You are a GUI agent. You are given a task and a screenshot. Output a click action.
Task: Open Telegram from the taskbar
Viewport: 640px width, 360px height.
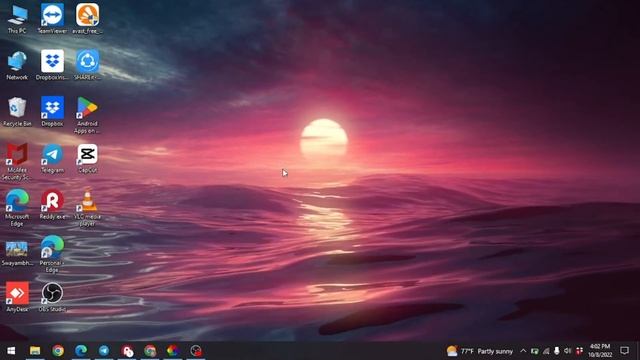point(104,351)
